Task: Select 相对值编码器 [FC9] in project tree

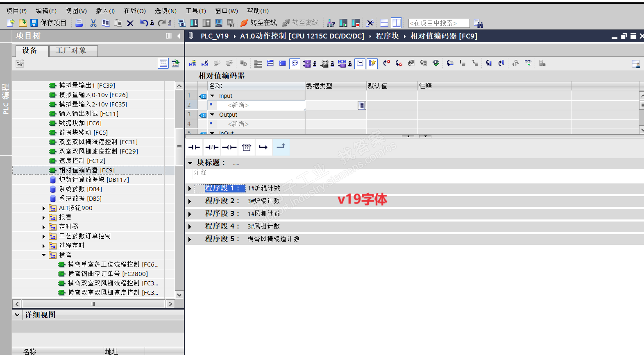Action: 87,170
